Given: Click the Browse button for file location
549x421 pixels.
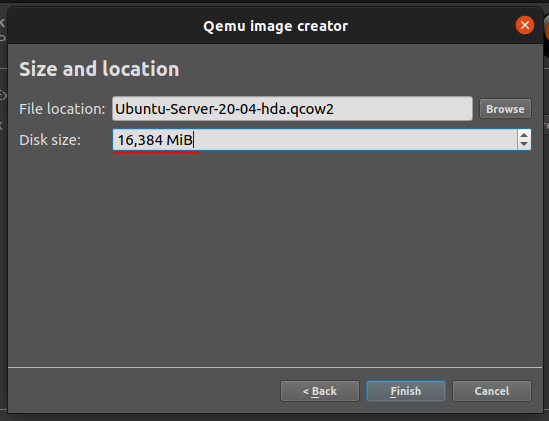Looking at the screenshot, I should point(505,109).
